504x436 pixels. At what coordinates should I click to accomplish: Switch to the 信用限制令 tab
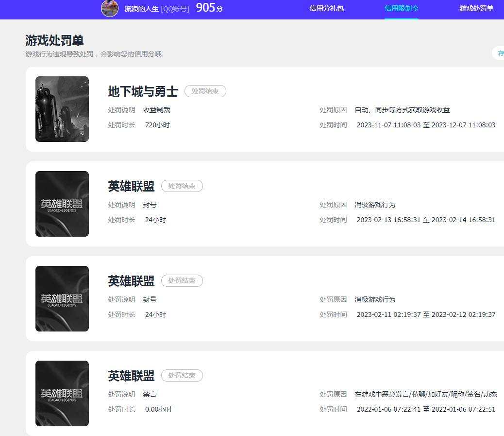tap(401, 8)
